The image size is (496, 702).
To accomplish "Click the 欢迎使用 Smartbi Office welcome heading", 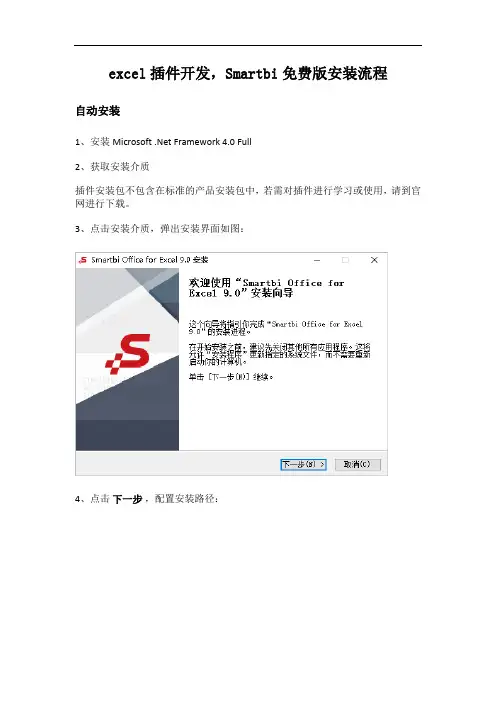I will (x=266, y=288).
